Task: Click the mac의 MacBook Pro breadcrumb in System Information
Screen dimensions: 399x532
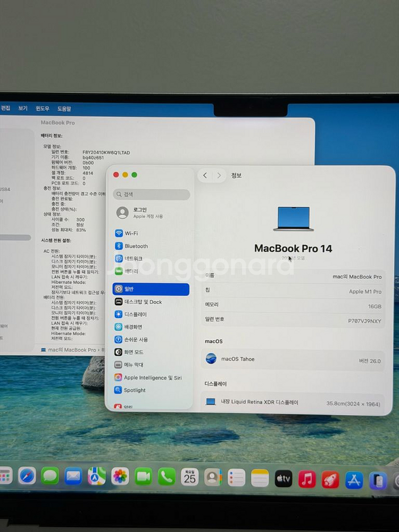Action: point(72,350)
